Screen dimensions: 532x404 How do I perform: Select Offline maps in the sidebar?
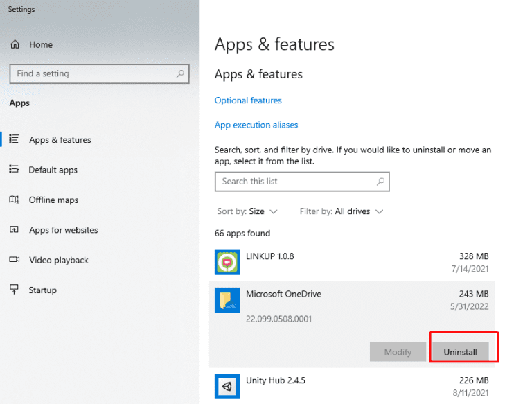point(53,200)
